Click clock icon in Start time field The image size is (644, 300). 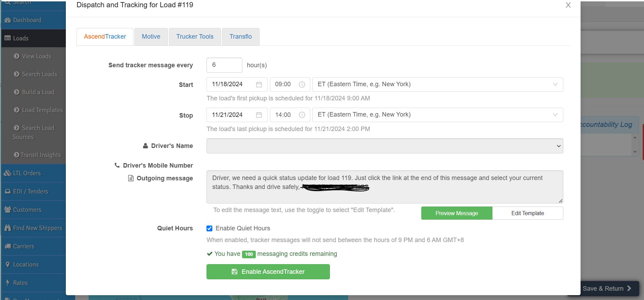(x=302, y=84)
